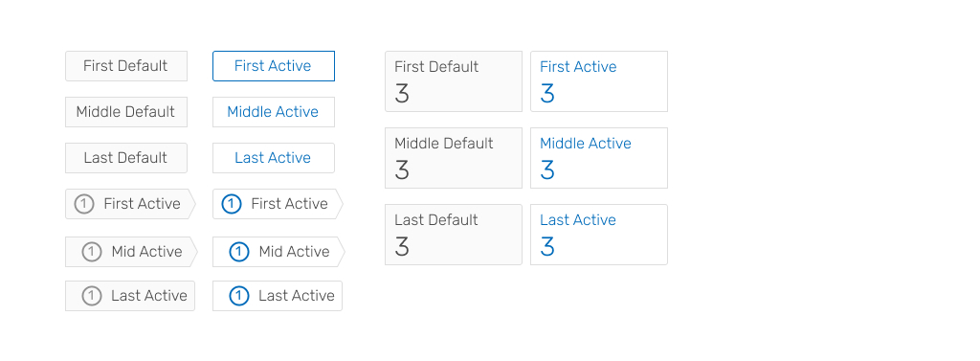Click gray step circle in First Active
The width and height of the screenshot is (980, 361).
point(84,204)
